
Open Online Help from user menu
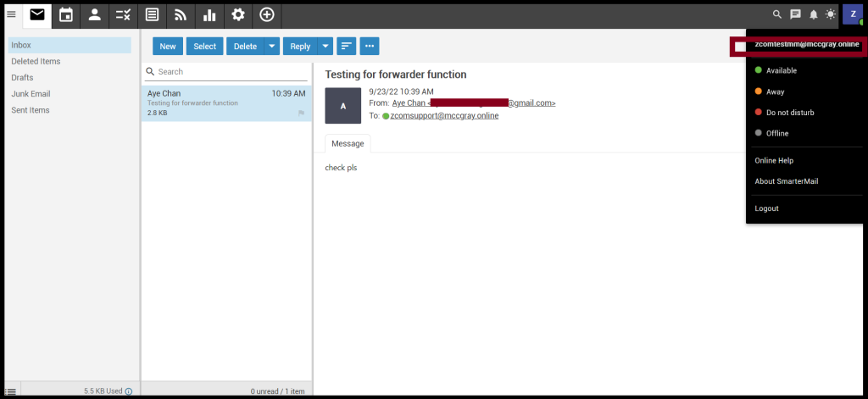click(774, 160)
